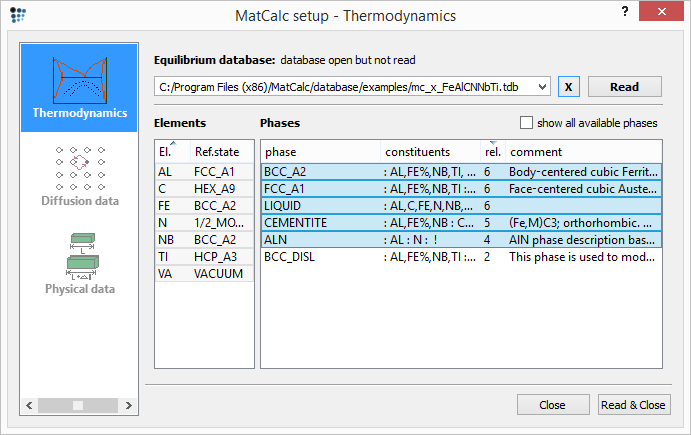Select the ALN phase row
This screenshot has width=691, height=435.
461,240
